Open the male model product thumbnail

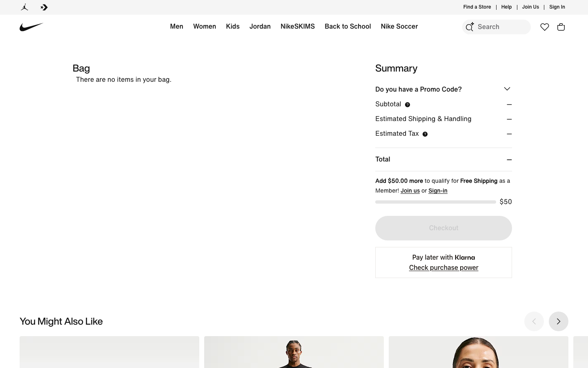[x=294, y=352]
